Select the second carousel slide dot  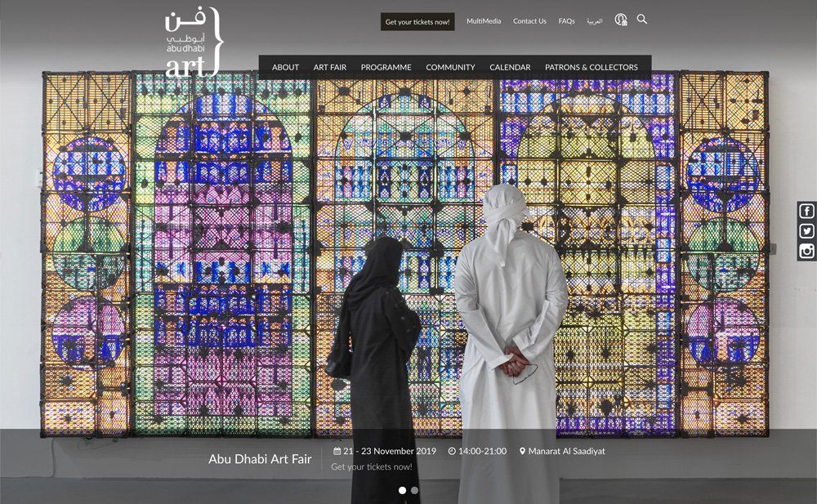tap(414, 490)
